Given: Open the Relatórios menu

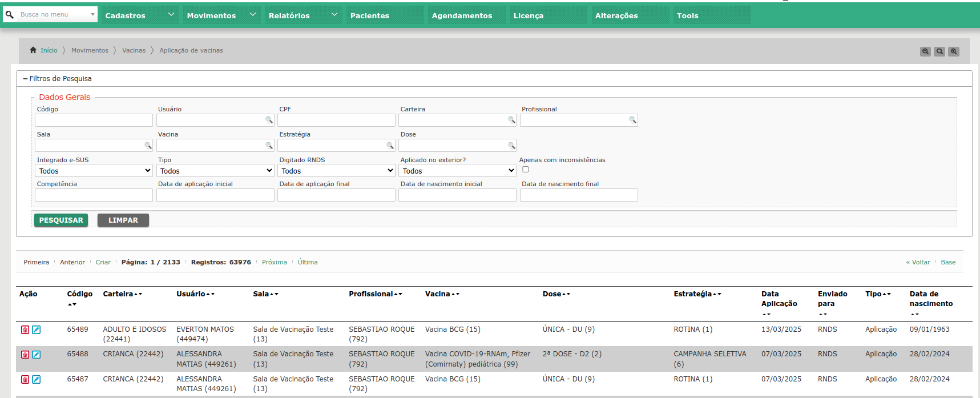Looking at the screenshot, I should pos(303,15).
